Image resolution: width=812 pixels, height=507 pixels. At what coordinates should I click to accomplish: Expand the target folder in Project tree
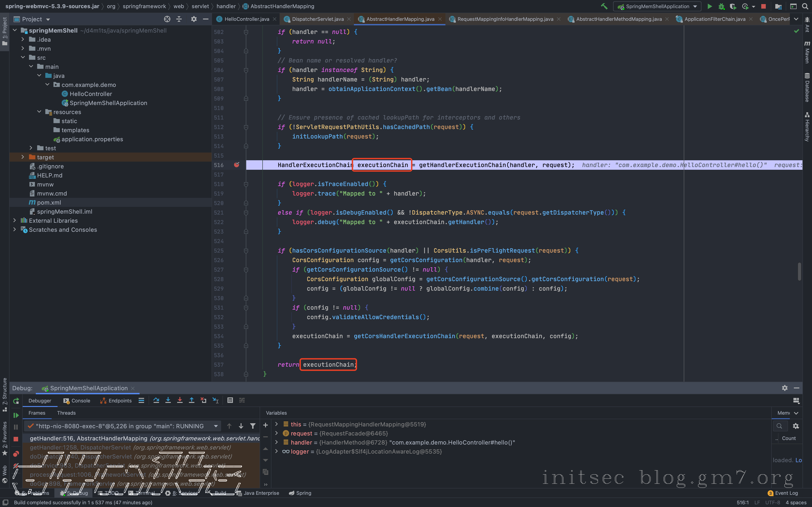[23, 157]
